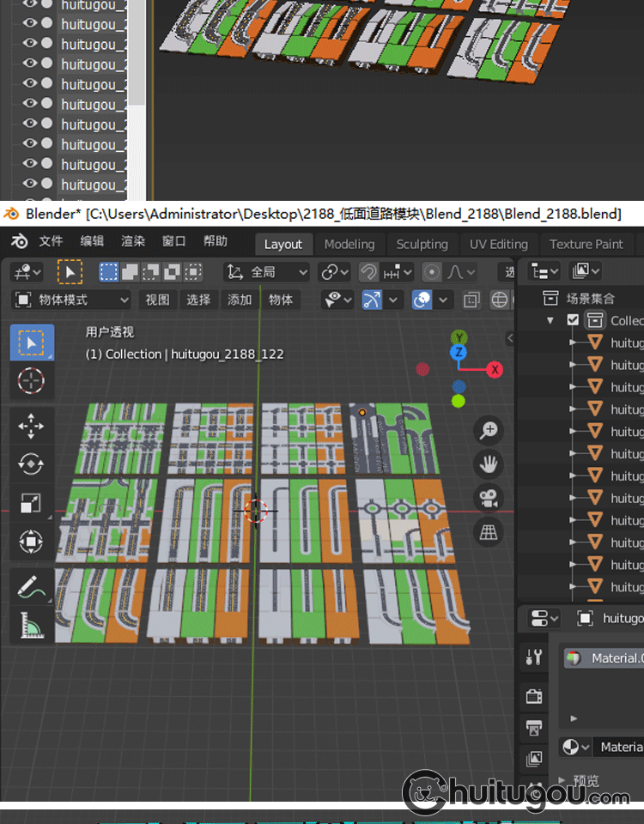
Task: Choose the Measure tool
Action: (31, 625)
